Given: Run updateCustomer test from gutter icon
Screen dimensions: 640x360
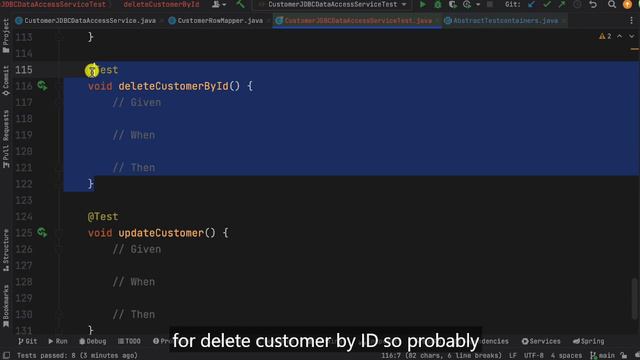Looking at the screenshot, I should click(x=42, y=233).
